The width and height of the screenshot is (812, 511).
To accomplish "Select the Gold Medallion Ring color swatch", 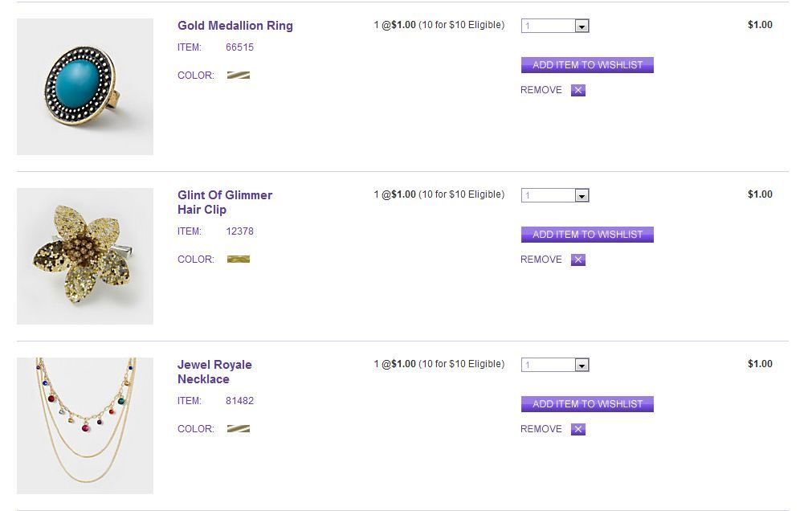I will [x=239, y=76].
